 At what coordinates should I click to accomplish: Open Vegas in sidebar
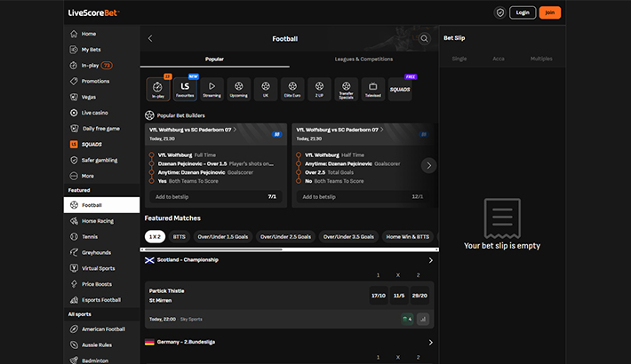tap(101, 97)
